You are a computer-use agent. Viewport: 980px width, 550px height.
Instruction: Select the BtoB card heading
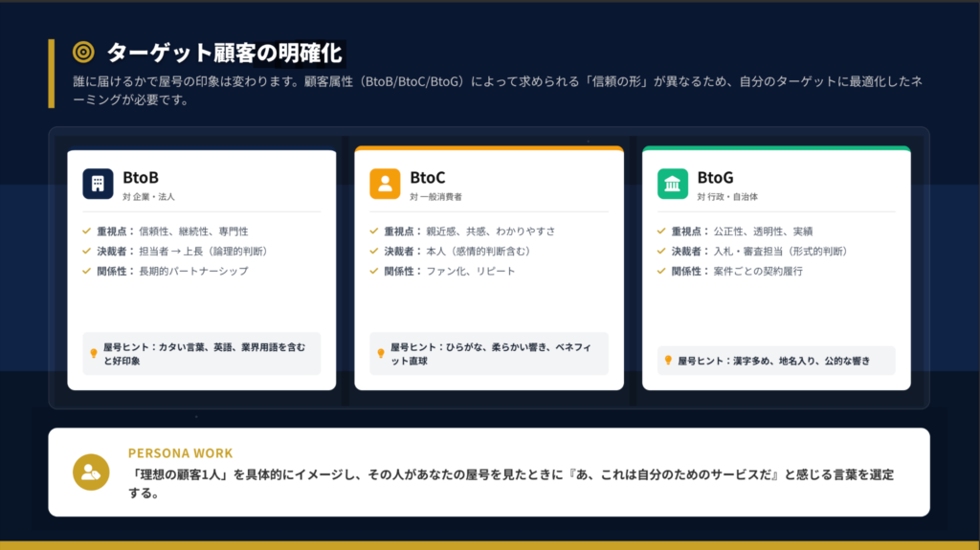tap(141, 177)
